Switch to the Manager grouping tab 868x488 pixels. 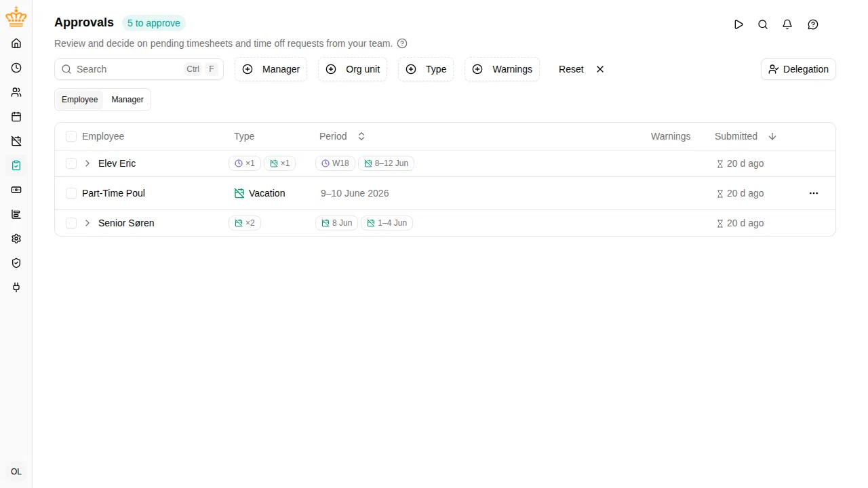[x=127, y=100]
